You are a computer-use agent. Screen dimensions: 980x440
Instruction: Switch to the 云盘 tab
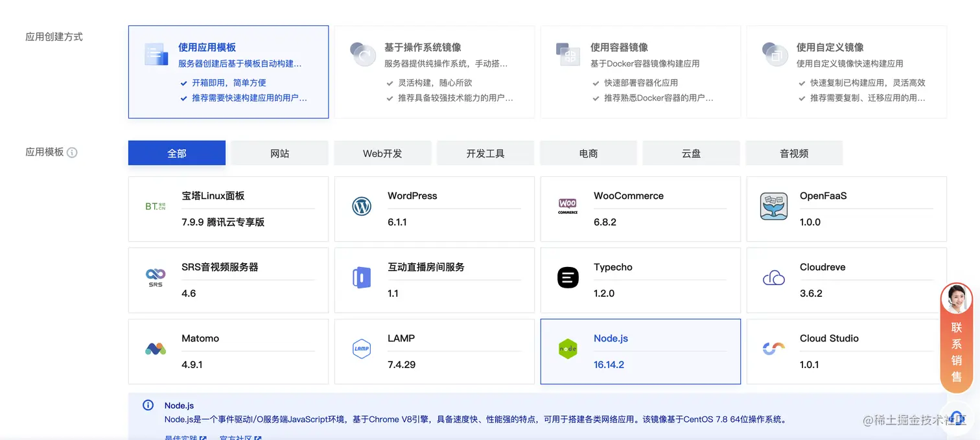tap(691, 153)
